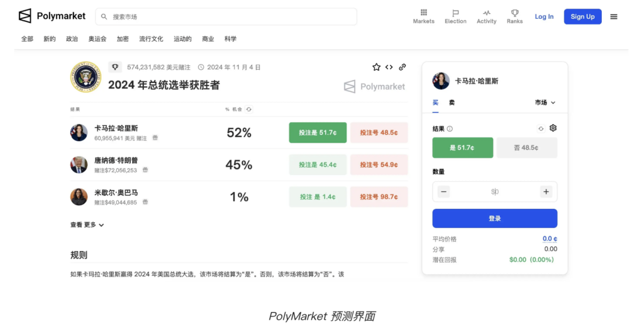Screen dimensions: 644x326
Task: Click the $0 amount input field
Action: pos(494,191)
